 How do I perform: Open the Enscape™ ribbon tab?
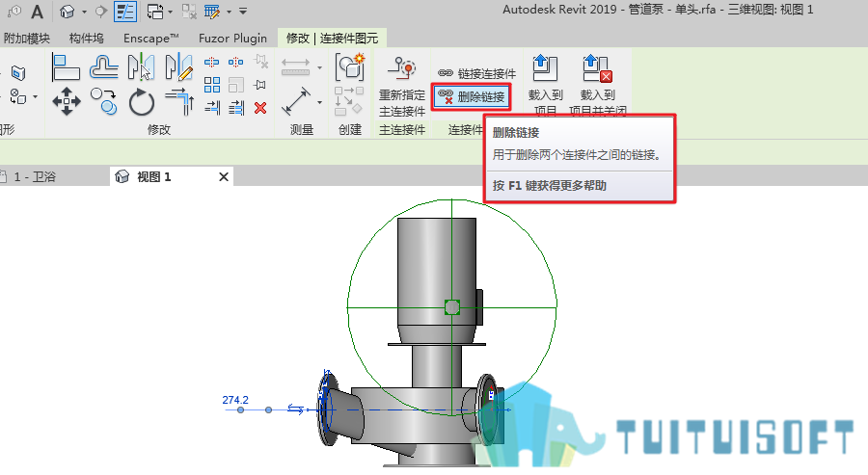coord(151,39)
